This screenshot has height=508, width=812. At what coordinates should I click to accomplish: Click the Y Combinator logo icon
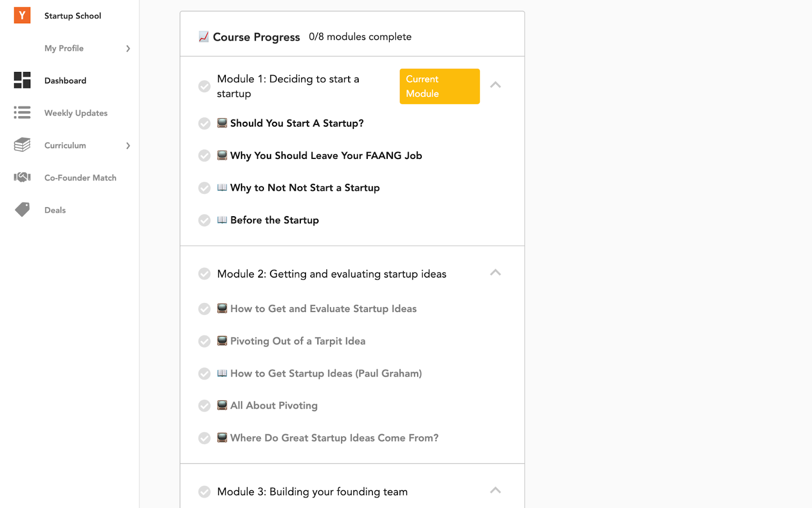pos(22,16)
